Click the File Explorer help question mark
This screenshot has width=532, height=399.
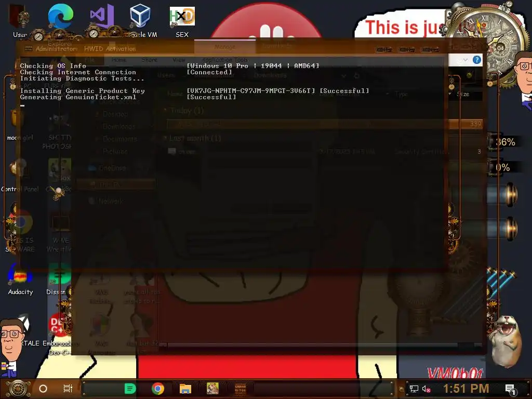tap(477, 60)
